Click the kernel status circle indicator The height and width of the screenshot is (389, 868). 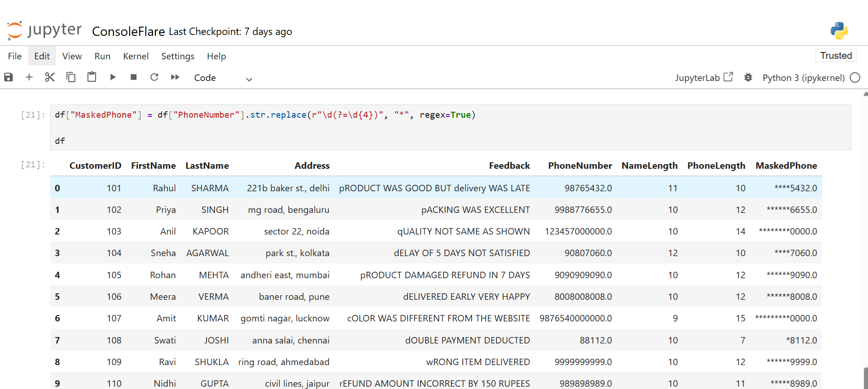point(855,78)
